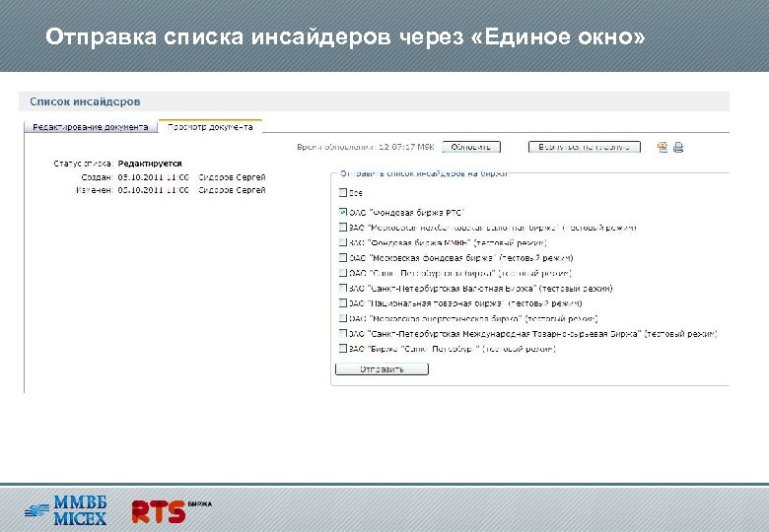Click the update time "12:07:17 MSK"

pos(406,147)
